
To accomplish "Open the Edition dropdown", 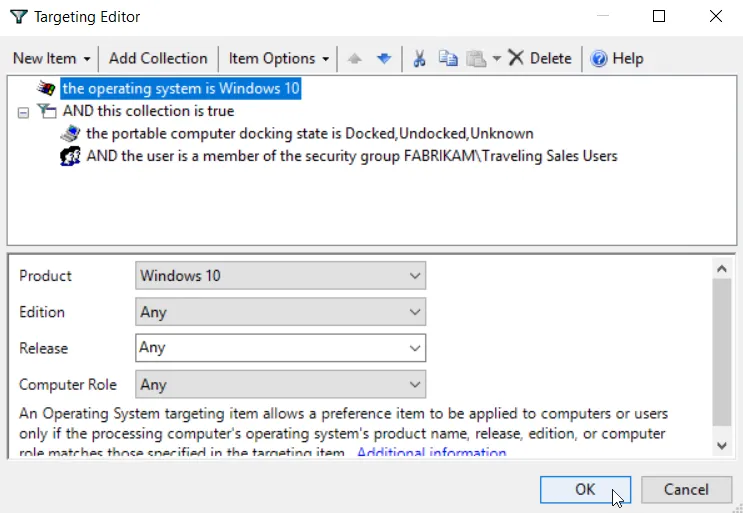I will coord(281,312).
